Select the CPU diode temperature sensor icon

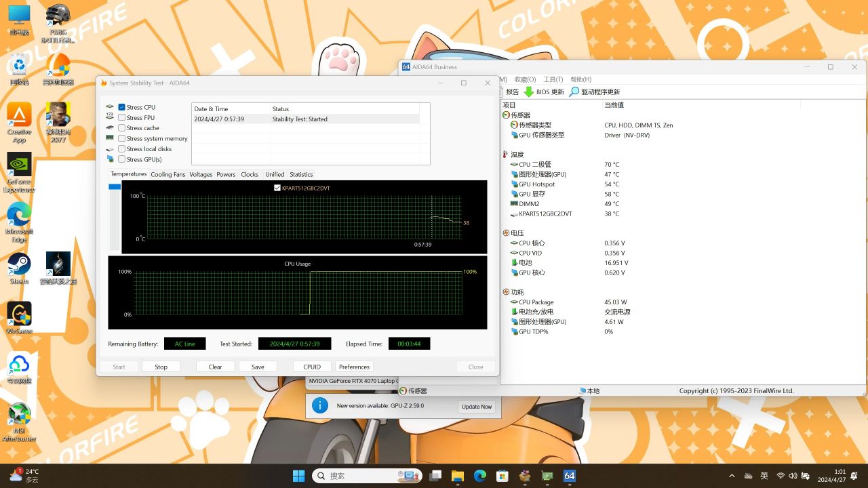[514, 165]
